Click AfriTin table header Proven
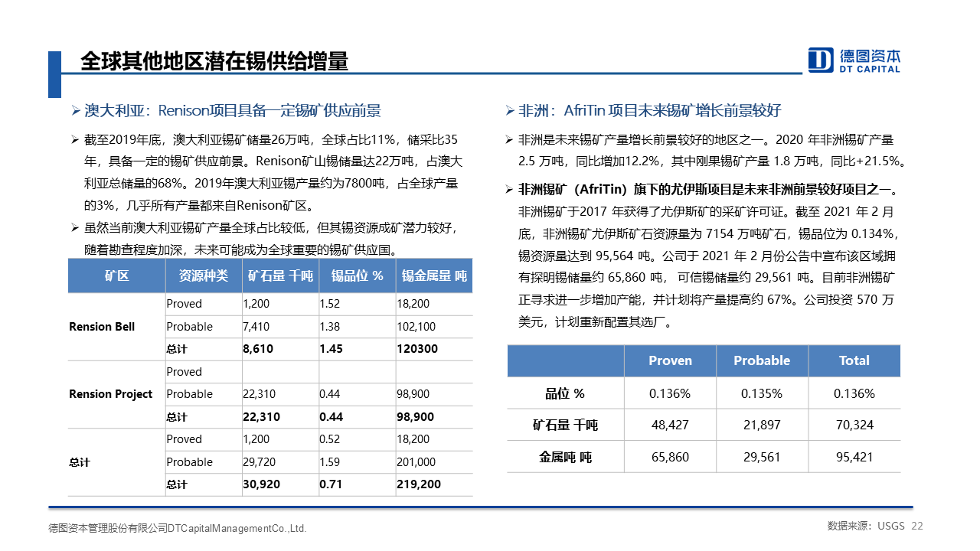This screenshot has width=980, height=551. click(670, 360)
